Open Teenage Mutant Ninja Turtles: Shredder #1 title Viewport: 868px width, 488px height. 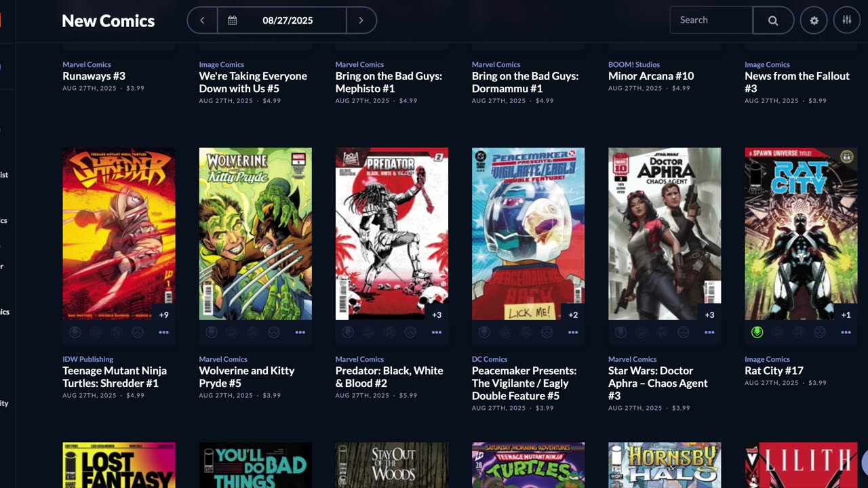point(115,377)
